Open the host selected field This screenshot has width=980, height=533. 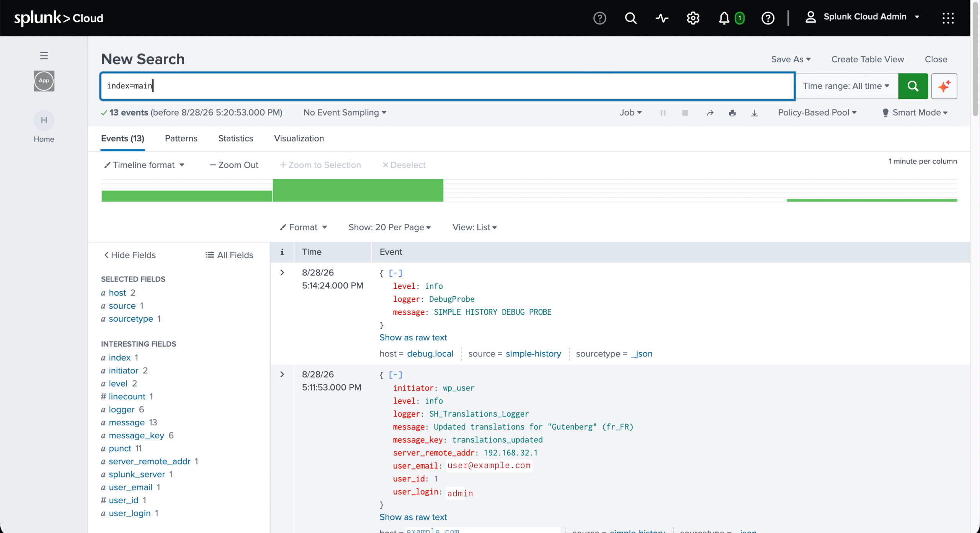click(117, 293)
